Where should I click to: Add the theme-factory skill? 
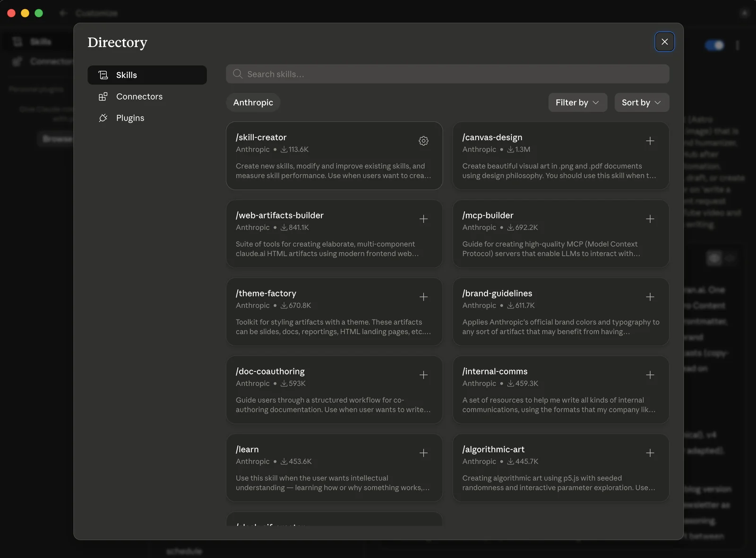click(423, 297)
